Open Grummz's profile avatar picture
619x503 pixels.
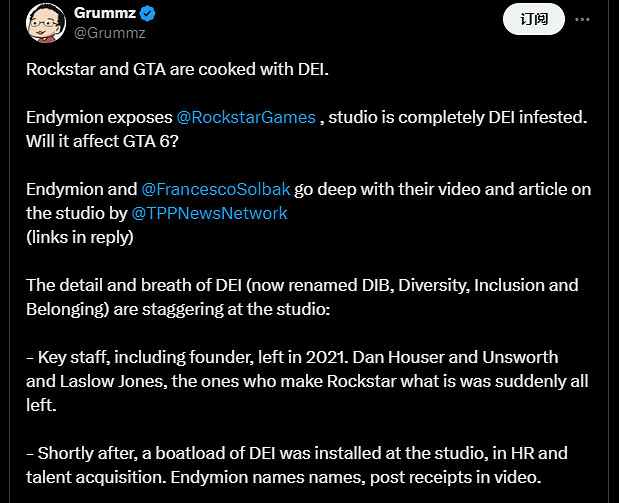coord(43,24)
